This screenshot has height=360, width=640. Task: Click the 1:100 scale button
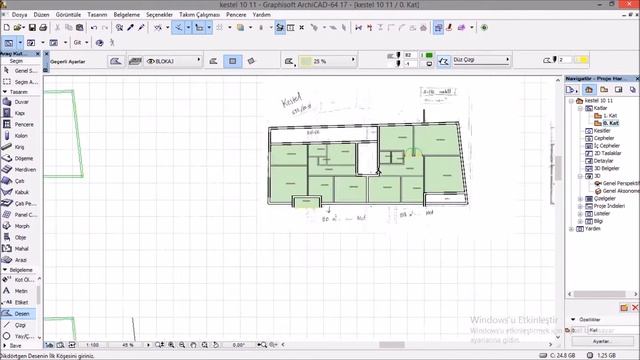(93, 345)
